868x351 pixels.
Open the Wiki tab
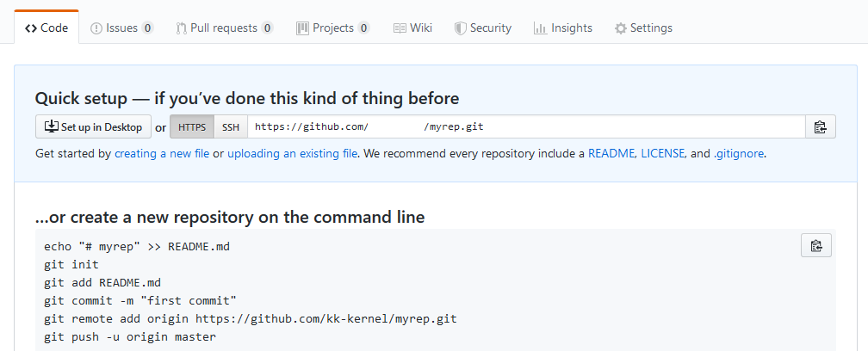[x=412, y=28]
